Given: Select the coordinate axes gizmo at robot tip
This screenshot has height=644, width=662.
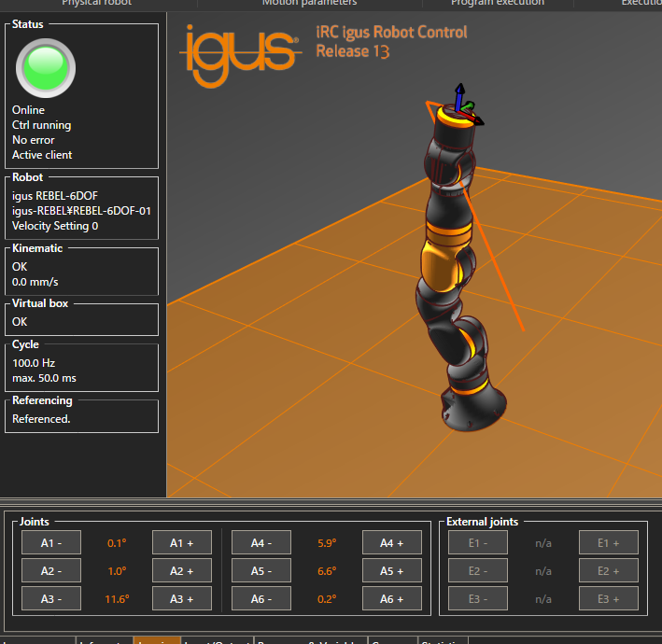Looking at the screenshot, I should 460,105.
